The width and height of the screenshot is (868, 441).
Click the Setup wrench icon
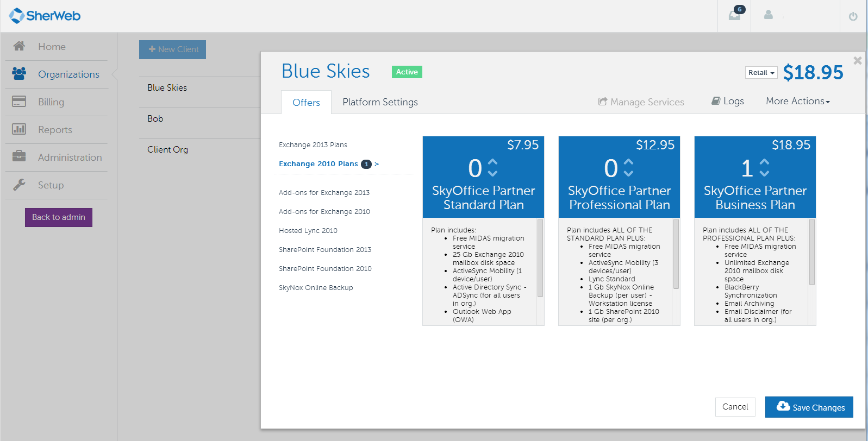[x=19, y=185]
